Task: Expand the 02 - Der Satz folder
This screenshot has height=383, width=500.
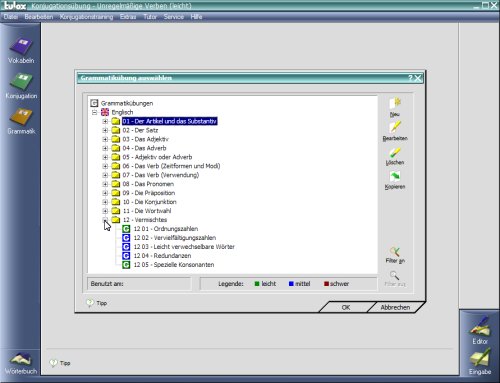Action: pos(105,130)
